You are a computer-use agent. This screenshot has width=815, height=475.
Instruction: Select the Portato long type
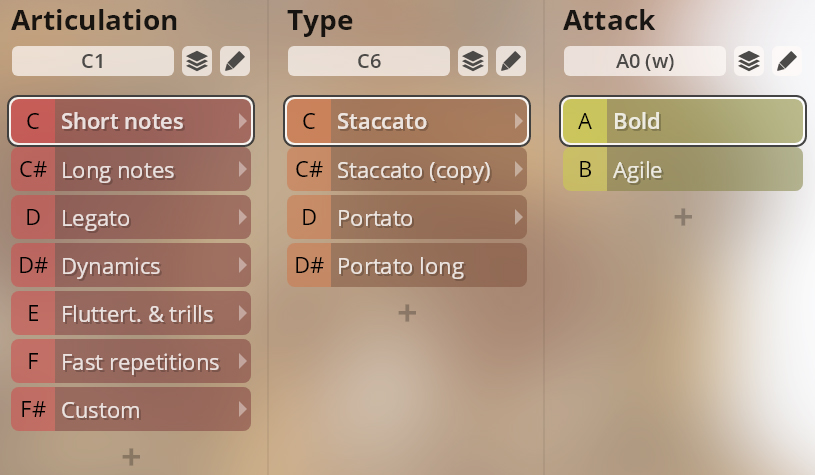[x=406, y=266]
